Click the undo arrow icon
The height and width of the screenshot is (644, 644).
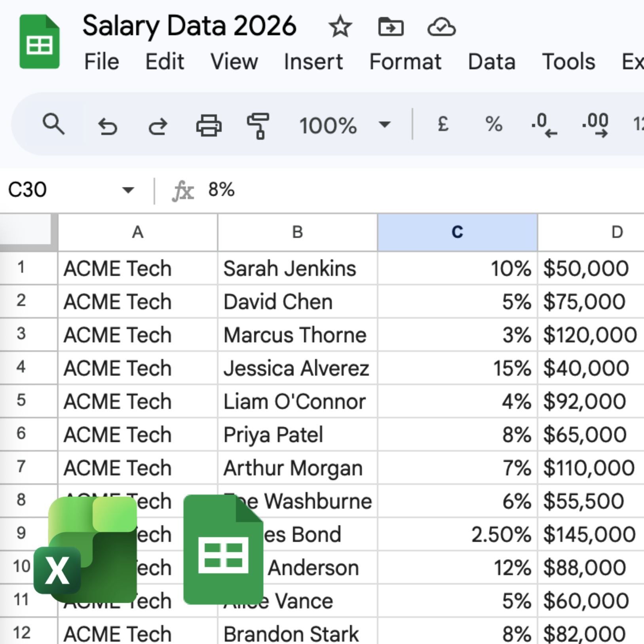[107, 127]
